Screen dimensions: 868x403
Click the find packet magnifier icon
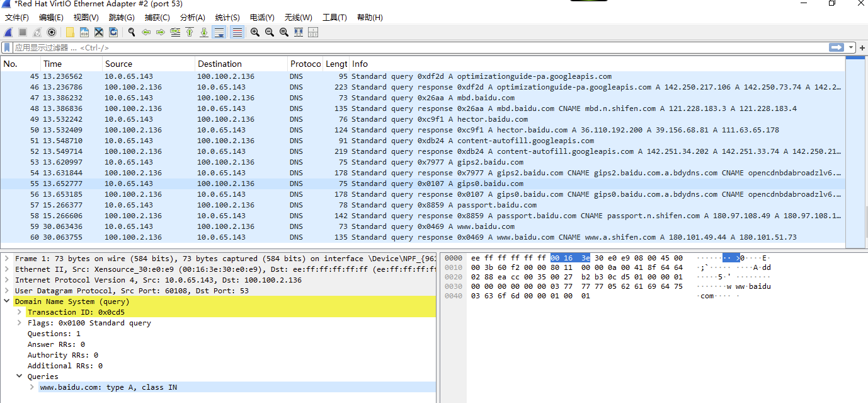131,32
